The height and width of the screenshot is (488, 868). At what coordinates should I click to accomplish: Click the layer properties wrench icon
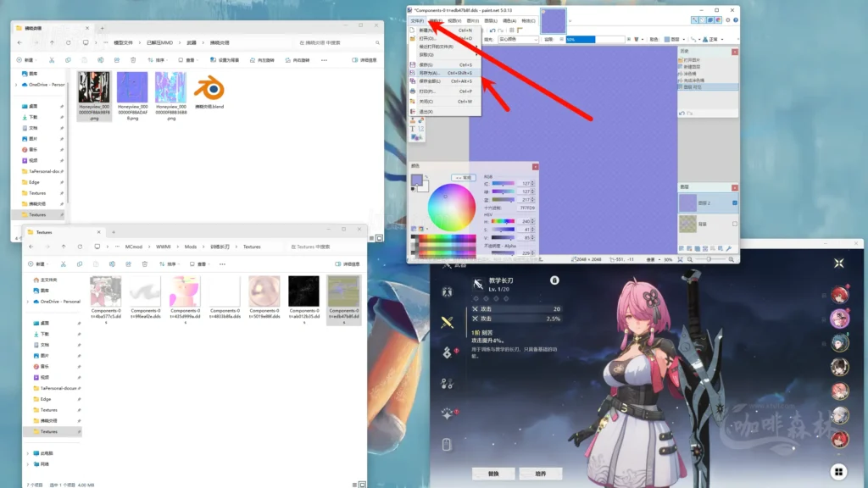click(x=729, y=248)
